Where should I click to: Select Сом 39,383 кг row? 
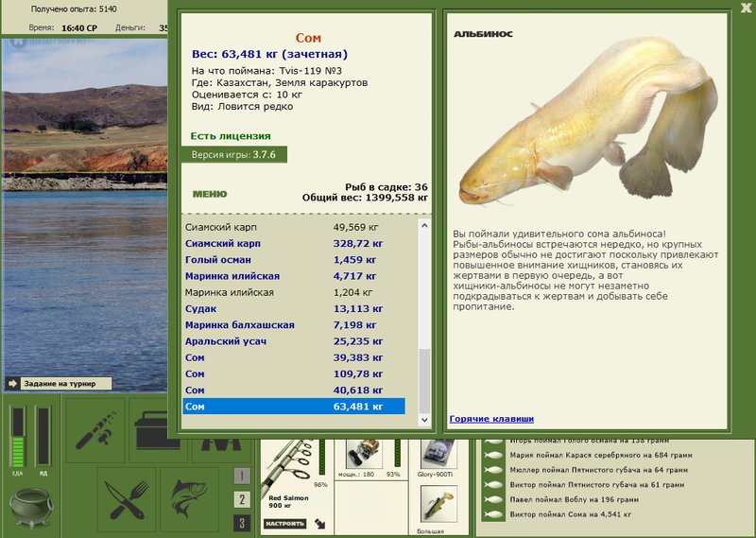[294, 357]
